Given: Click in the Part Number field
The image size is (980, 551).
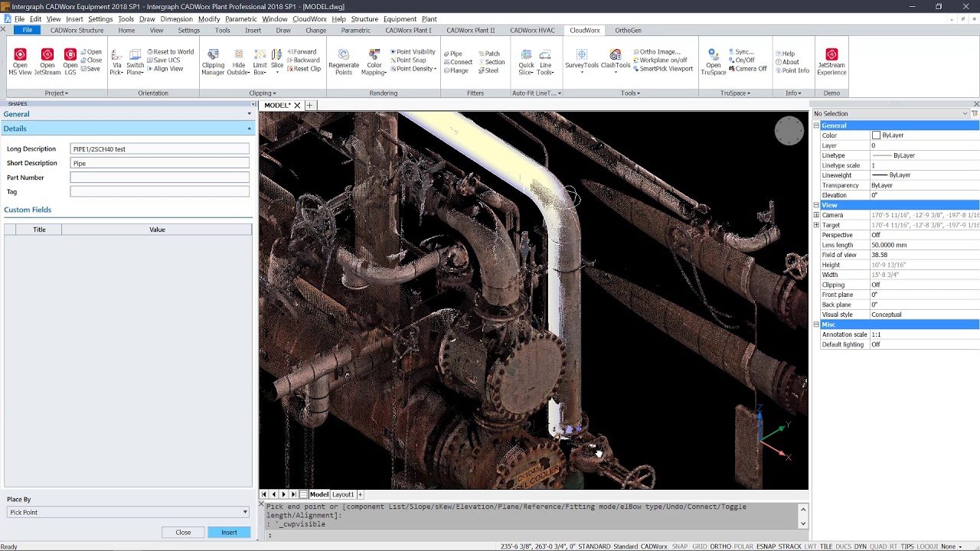Looking at the screenshot, I should [x=159, y=178].
